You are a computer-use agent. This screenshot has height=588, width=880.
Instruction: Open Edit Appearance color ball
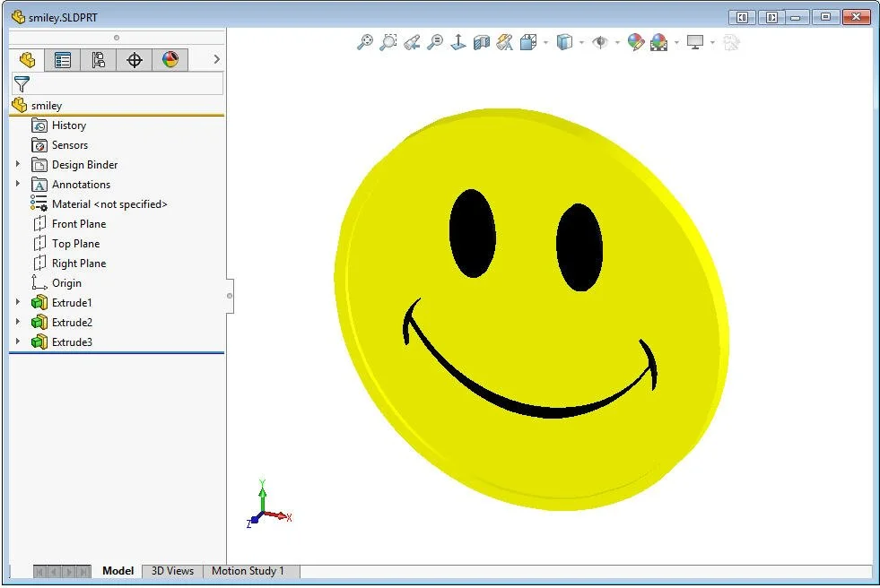tap(635, 42)
